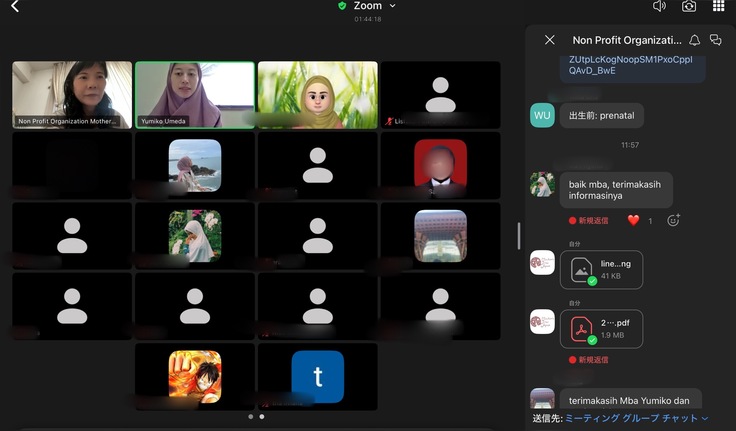Click the green encryption shield icon
The width and height of the screenshot is (736, 431).
[x=342, y=6]
